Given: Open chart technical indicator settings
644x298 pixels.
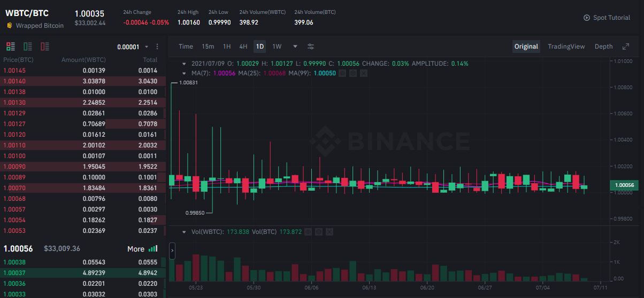Looking at the screenshot, I should pos(311,46).
